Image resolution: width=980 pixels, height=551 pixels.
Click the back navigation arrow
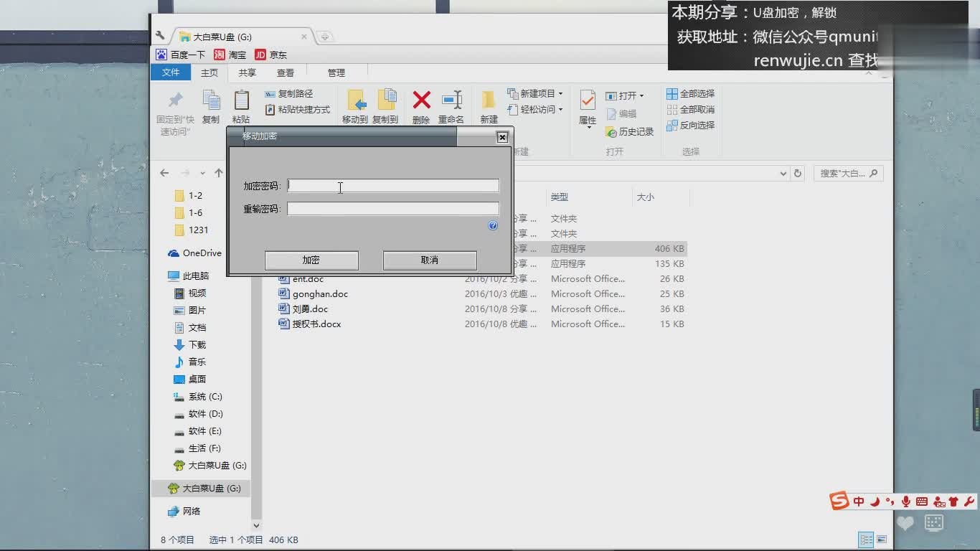point(164,173)
